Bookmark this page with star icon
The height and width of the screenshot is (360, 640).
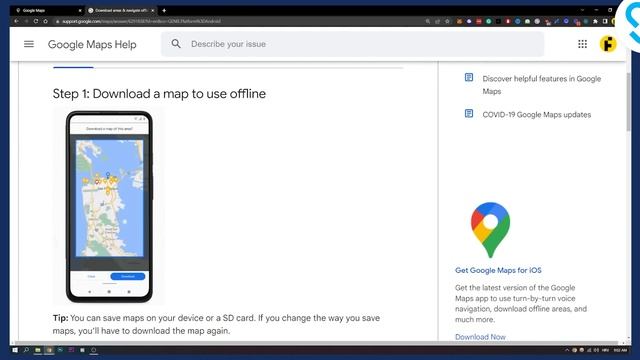447,21
